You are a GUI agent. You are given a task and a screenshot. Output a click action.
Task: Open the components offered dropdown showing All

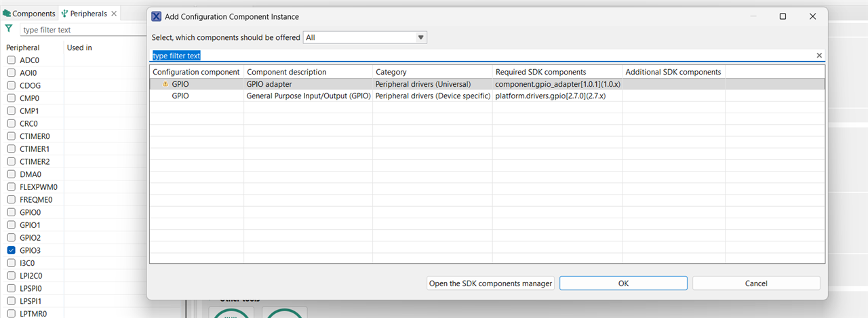(365, 37)
